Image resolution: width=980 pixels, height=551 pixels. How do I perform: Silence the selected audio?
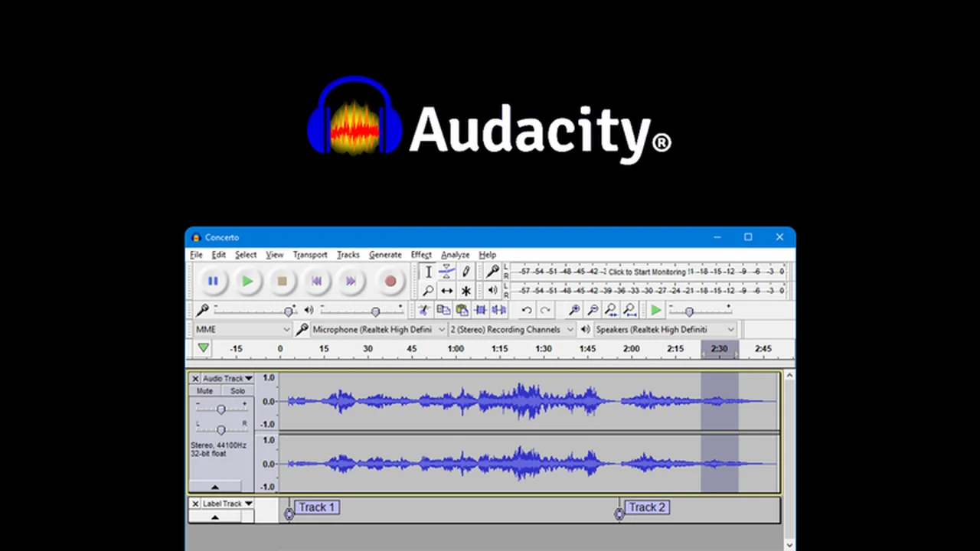click(x=498, y=310)
